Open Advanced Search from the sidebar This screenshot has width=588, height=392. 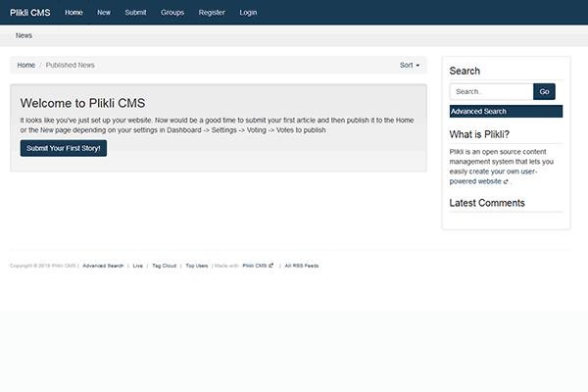tap(506, 112)
